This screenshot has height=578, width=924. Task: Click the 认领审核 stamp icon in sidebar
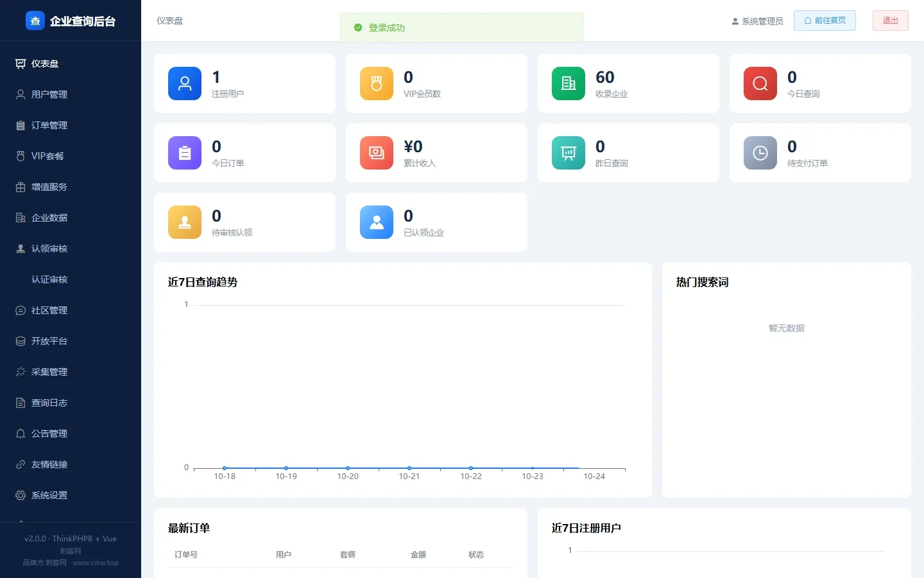click(x=21, y=249)
